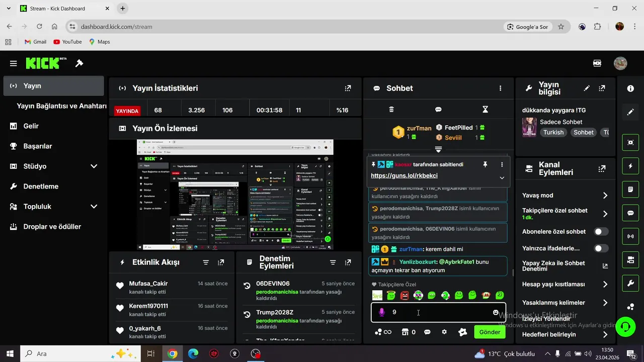Click the chat message list scrollbar
Screen dimensions: 644x362
click(x=513, y=273)
